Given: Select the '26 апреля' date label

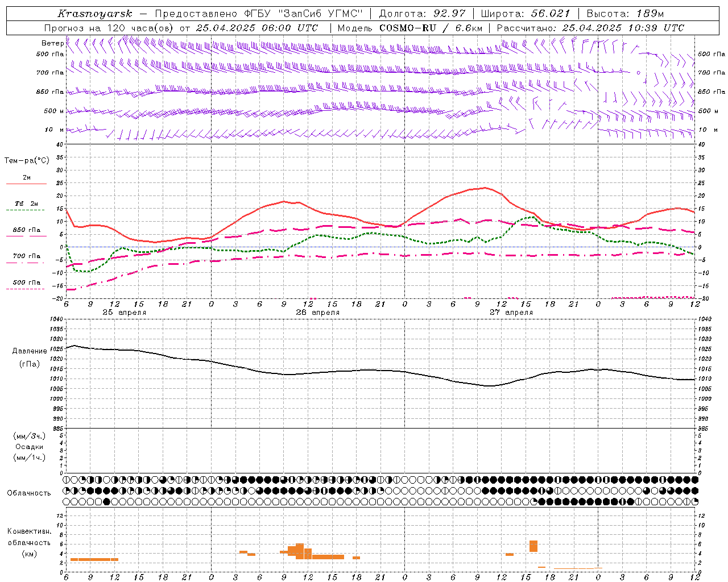Looking at the screenshot, I should [x=317, y=312].
